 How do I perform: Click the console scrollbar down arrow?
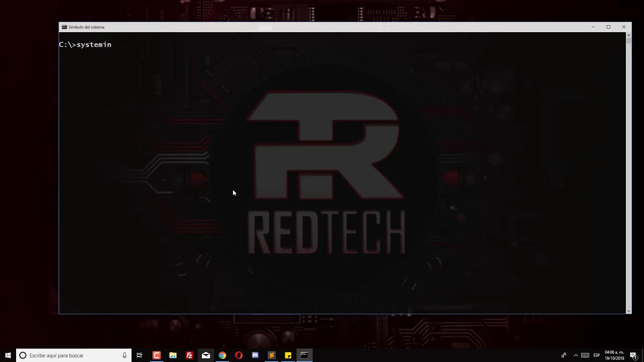pyautogui.click(x=628, y=311)
